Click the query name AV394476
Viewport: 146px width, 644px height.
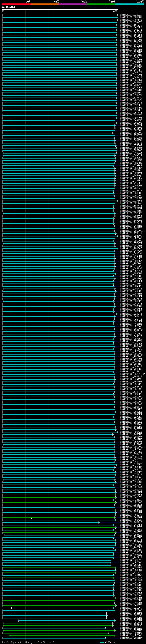(8, 8)
